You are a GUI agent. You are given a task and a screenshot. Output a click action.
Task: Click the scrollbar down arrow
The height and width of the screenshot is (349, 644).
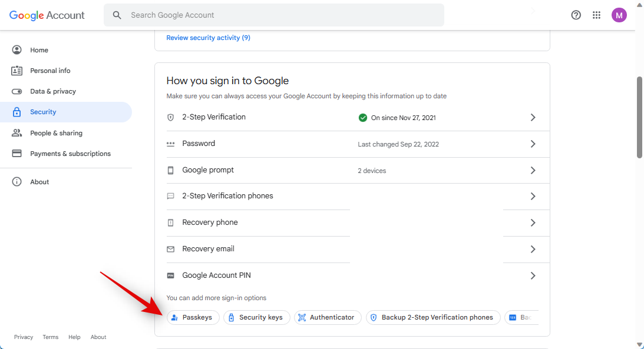639,345
